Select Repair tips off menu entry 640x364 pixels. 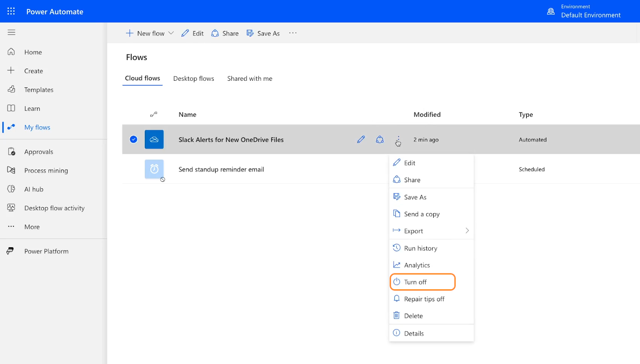click(x=431, y=299)
